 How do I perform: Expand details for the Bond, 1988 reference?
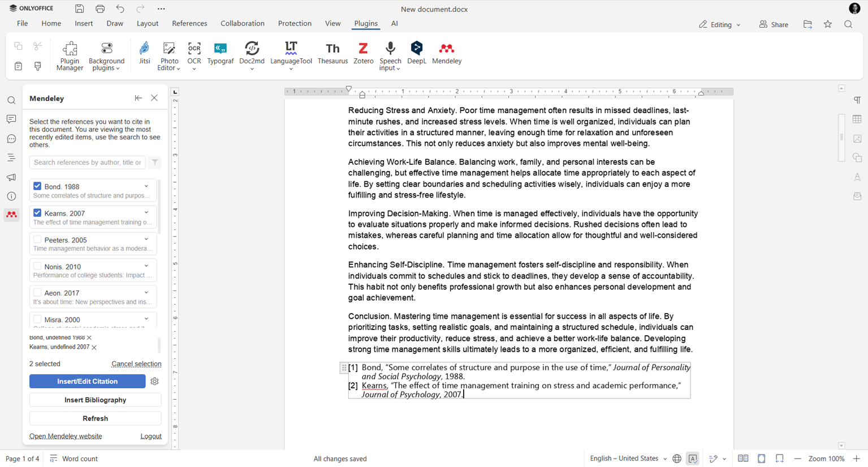point(146,186)
